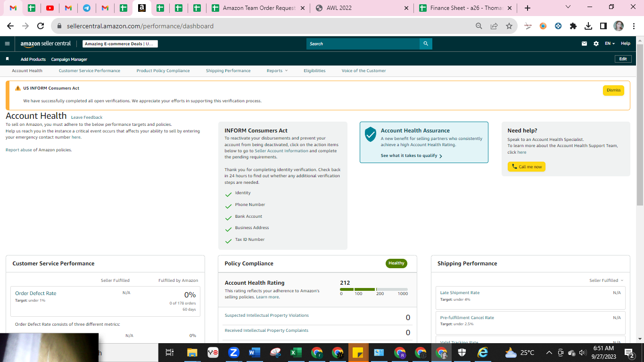Click the warning icon in the INFORM banner
The height and width of the screenshot is (362, 644).
(x=18, y=88)
